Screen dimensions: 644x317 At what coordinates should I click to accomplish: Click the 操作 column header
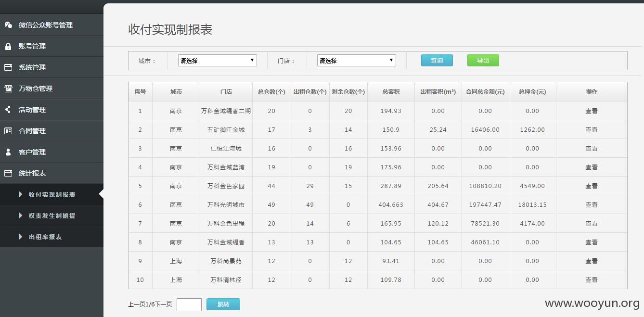click(592, 91)
